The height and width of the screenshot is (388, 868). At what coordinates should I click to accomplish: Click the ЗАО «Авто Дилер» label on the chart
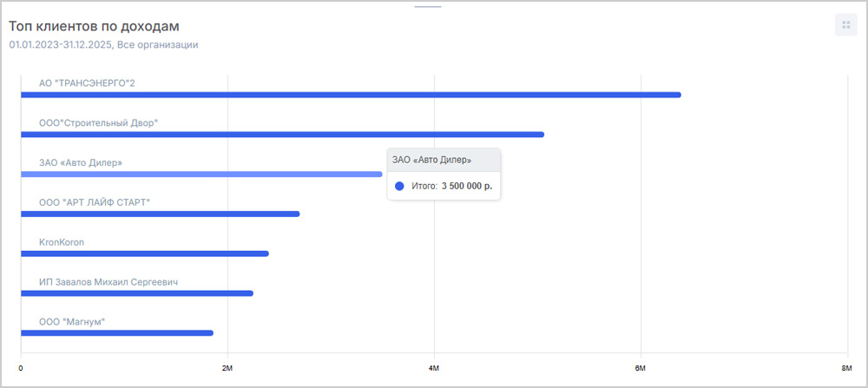click(80, 163)
